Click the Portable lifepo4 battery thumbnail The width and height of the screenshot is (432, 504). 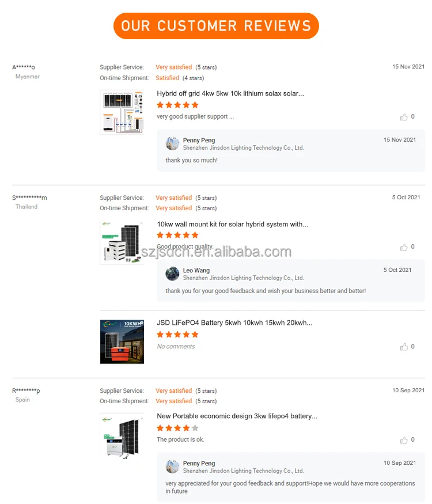point(122,435)
